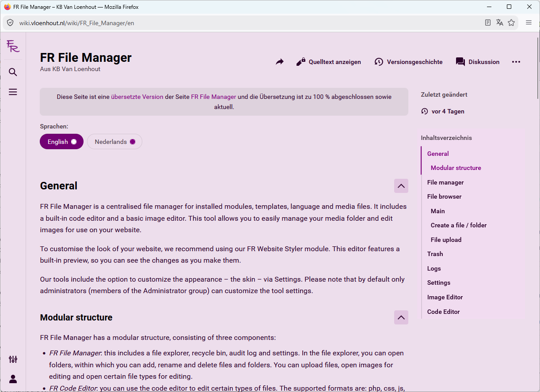
Task: Jump to Image Editor in contents
Action: 445,297
